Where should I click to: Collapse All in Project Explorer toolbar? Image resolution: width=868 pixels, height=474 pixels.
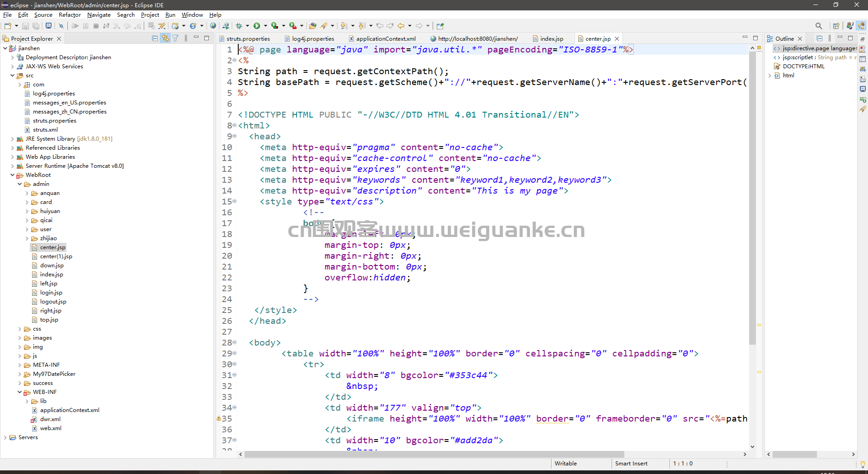pyautogui.click(x=155, y=38)
